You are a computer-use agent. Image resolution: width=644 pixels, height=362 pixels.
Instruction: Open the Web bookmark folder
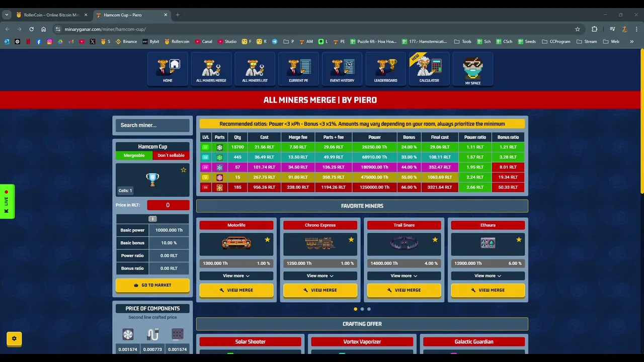tap(611, 42)
